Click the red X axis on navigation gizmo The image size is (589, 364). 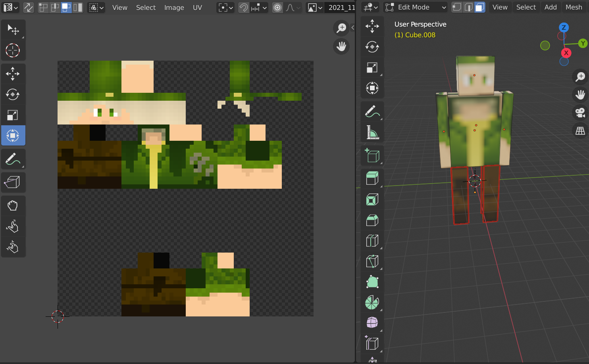[x=566, y=53]
